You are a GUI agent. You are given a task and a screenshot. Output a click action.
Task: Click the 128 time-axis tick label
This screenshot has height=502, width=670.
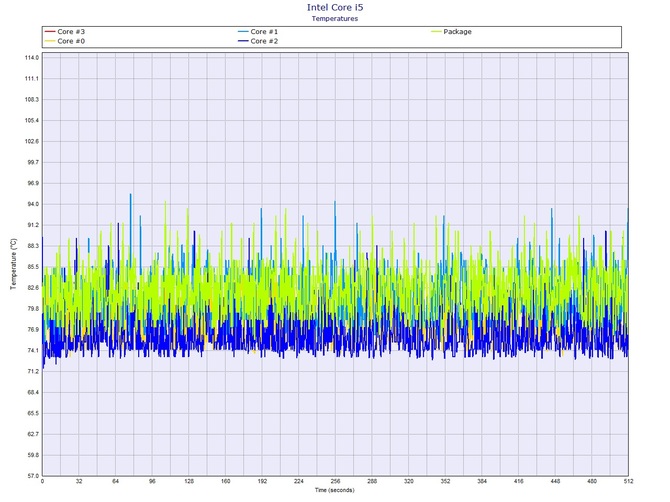[x=189, y=481]
